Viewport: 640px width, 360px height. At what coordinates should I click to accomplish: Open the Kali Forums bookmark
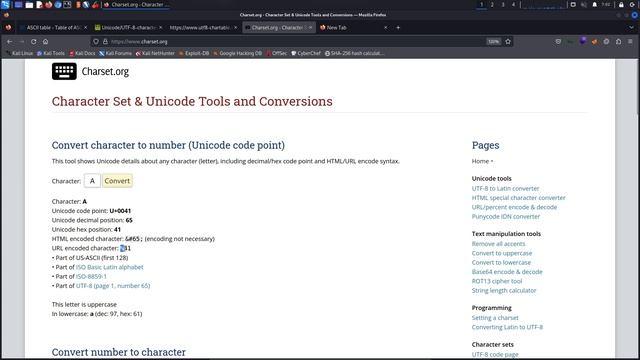[116, 53]
